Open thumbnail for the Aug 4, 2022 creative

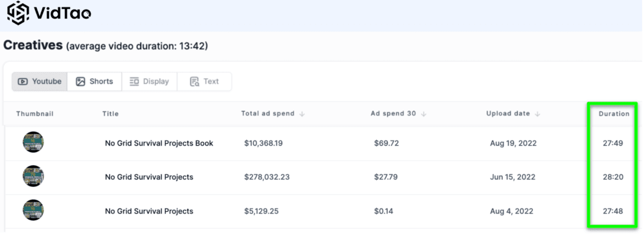[33, 211]
